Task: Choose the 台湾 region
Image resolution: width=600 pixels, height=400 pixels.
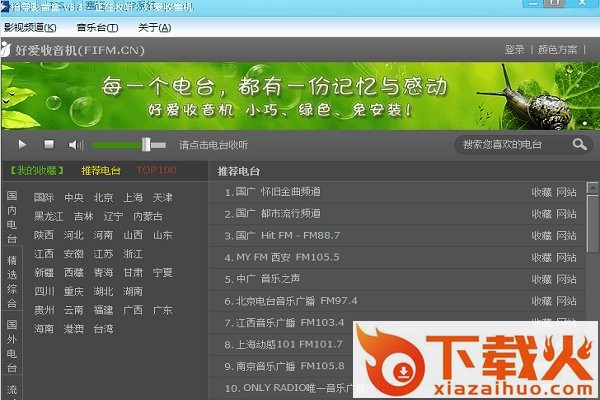Action: pos(104,329)
